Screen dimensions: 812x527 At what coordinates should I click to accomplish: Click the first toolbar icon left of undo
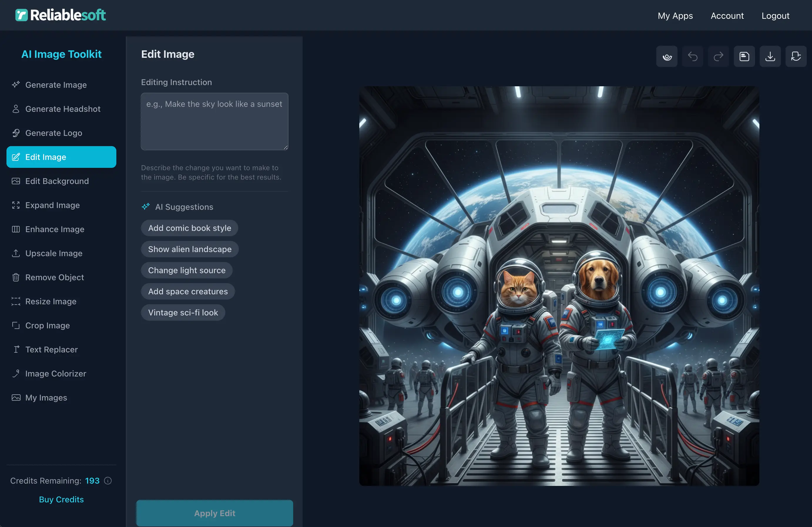(667, 56)
